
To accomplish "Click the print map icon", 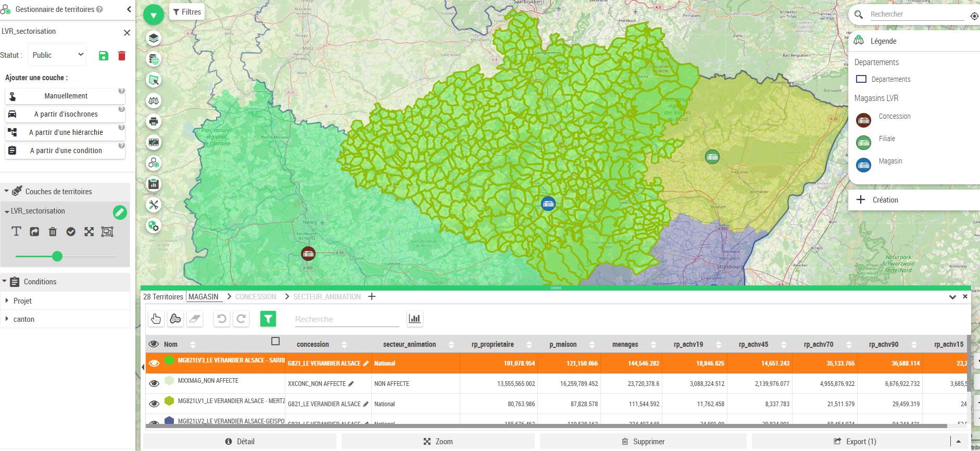I will tap(154, 121).
